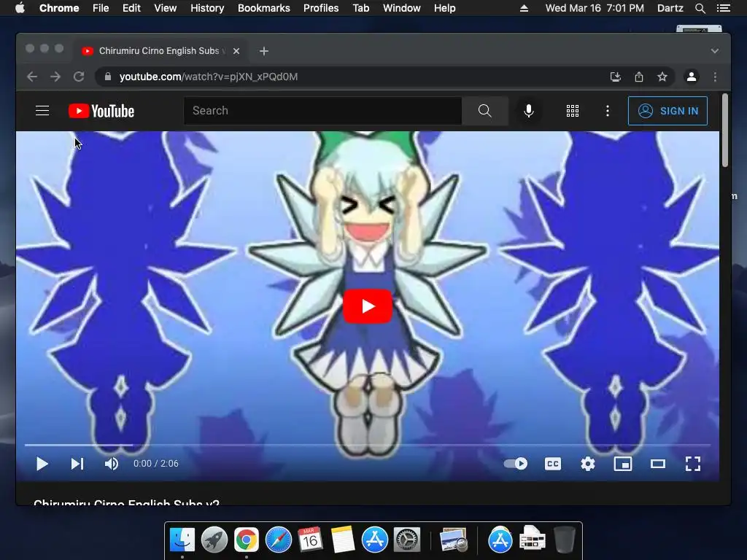Skip to the next video
This screenshot has height=560, width=747.
pos(77,464)
